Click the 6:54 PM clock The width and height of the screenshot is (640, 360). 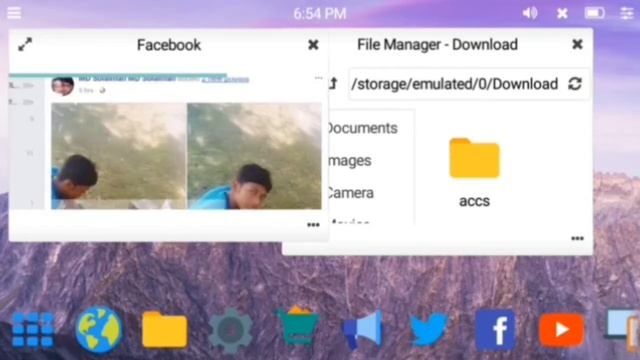[x=320, y=14]
